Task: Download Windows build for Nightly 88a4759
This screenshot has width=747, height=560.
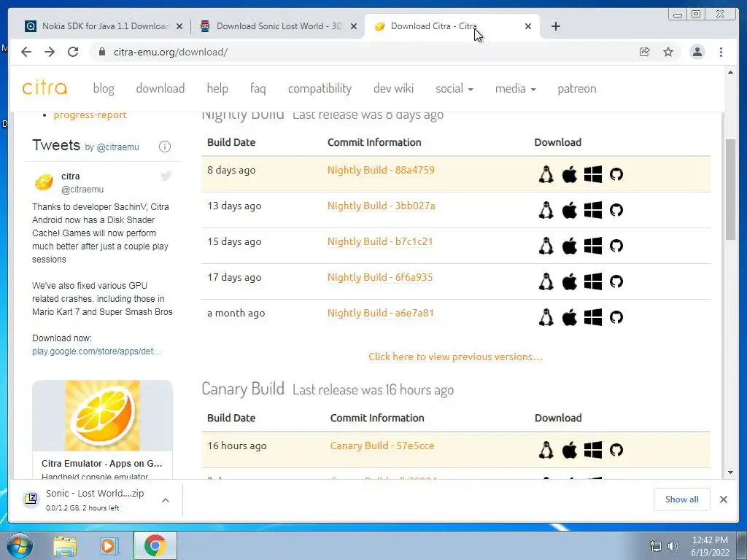Action: 592,174
